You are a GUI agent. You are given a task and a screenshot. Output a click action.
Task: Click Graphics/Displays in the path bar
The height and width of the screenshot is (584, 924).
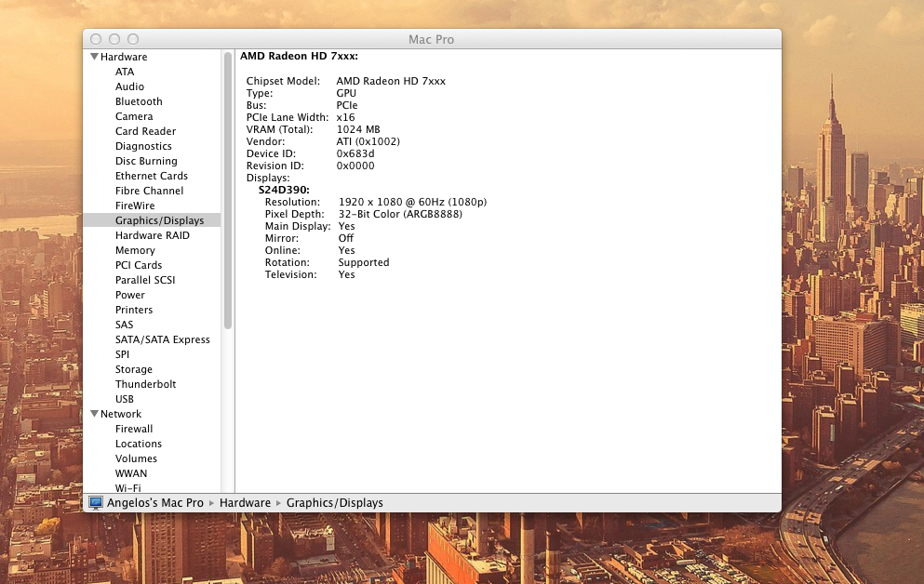(335, 503)
